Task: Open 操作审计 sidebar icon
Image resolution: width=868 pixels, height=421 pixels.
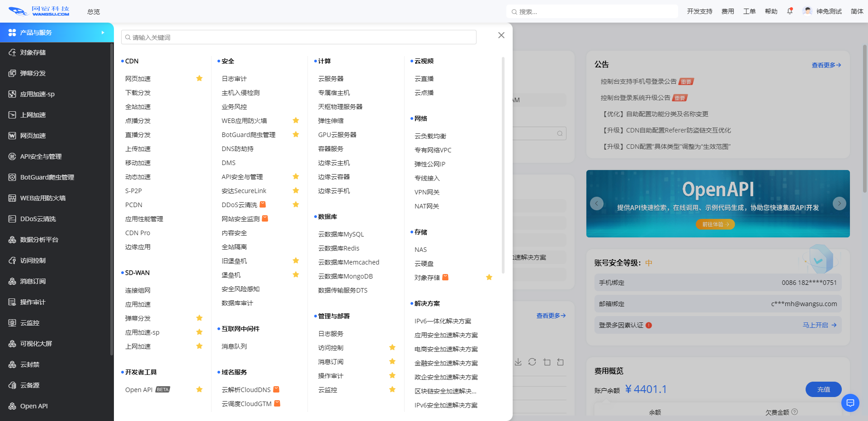Action: point(12,302)
